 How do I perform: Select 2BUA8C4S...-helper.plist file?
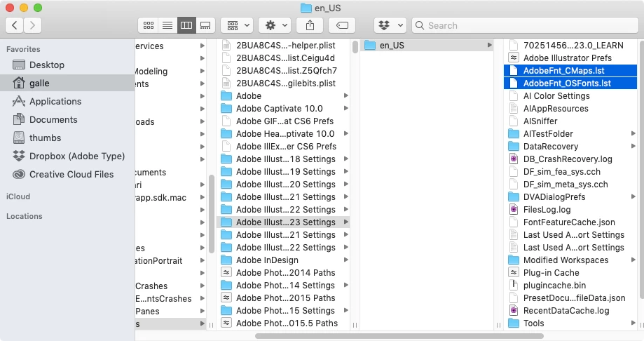tap(283, 45)
